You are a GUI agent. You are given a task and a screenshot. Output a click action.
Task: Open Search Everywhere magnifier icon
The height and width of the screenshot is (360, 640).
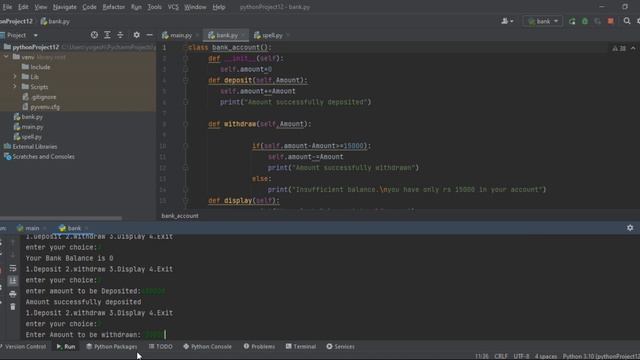coord(627,21)
